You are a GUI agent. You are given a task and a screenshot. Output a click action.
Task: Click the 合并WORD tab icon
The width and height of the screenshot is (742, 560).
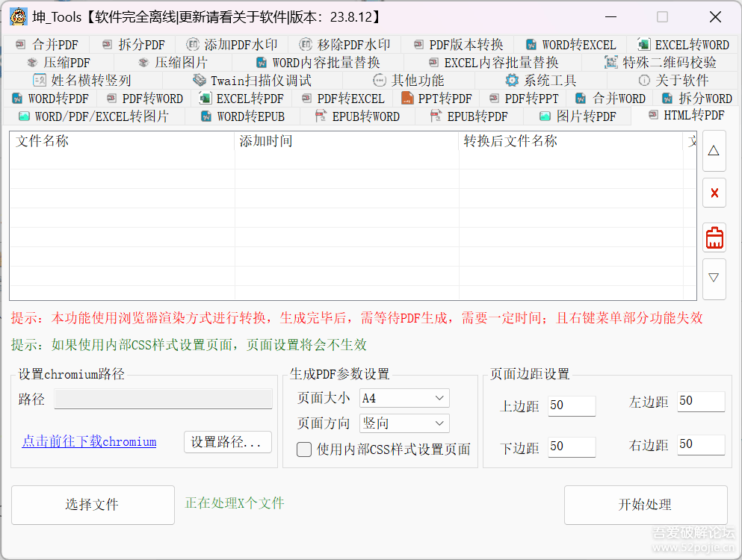pyautogui.click(x=581, y=99)
